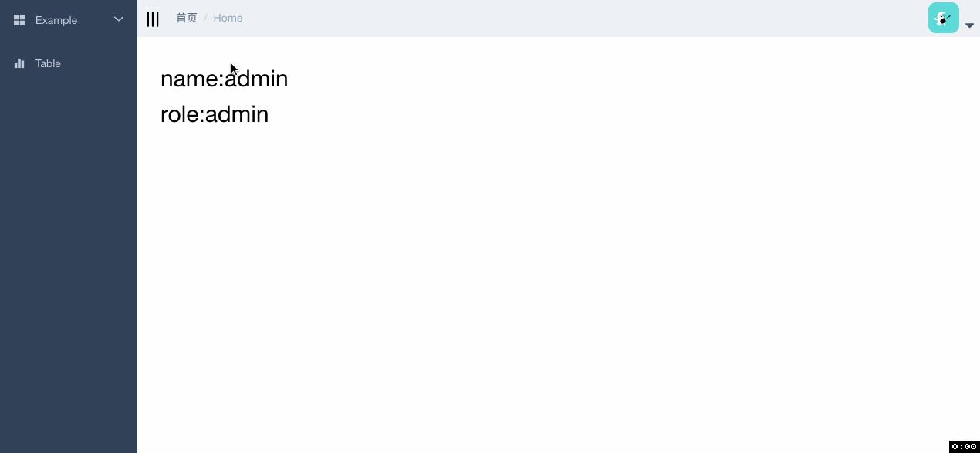This screenshot has height=453, width=980.
Task: Click the Example grid icon in sidebar
Action: (19, 20)
